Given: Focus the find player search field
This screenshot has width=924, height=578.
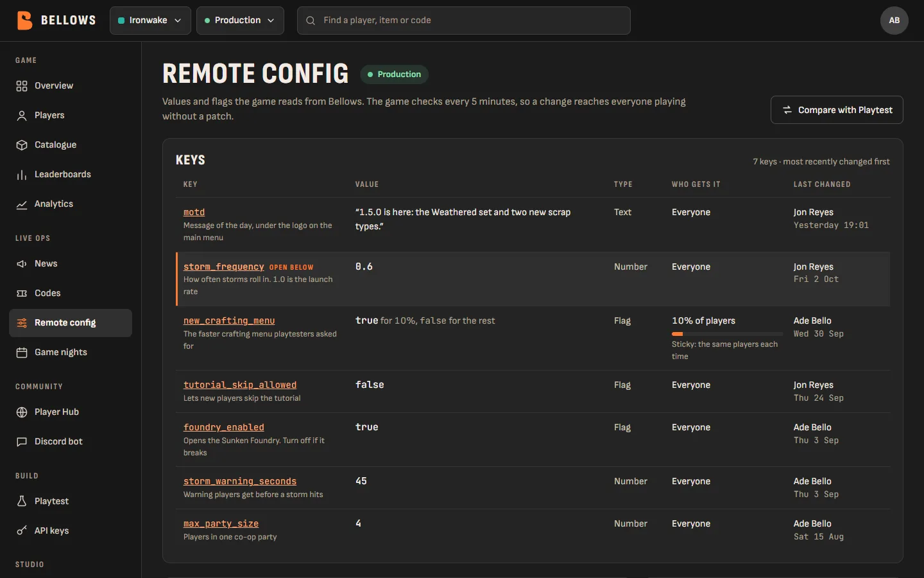Looking at the screenshot, I should (x=464, y=21).
